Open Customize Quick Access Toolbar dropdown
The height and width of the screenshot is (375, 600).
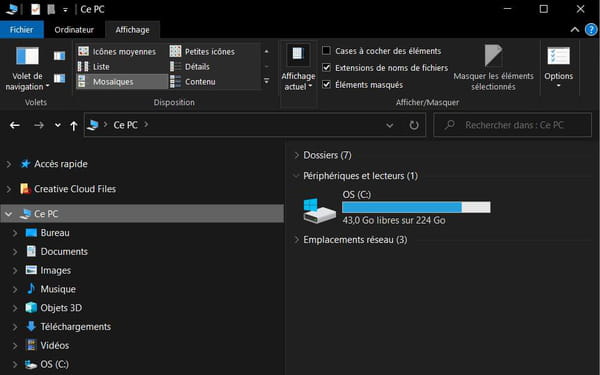pos(65,10)
